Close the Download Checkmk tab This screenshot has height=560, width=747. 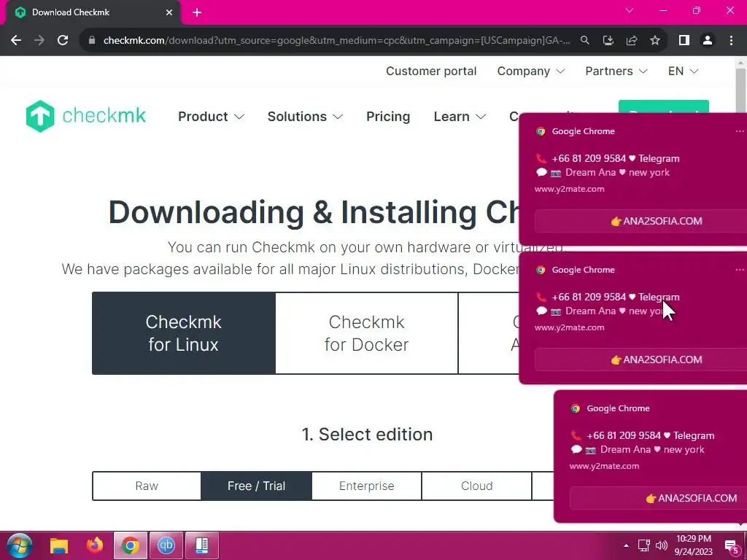pos(169,12)
